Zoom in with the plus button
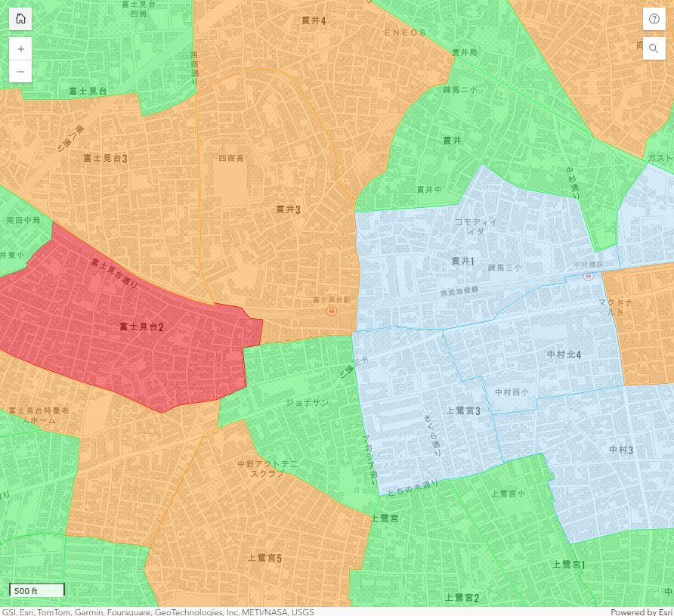 [x=20, y=48]
